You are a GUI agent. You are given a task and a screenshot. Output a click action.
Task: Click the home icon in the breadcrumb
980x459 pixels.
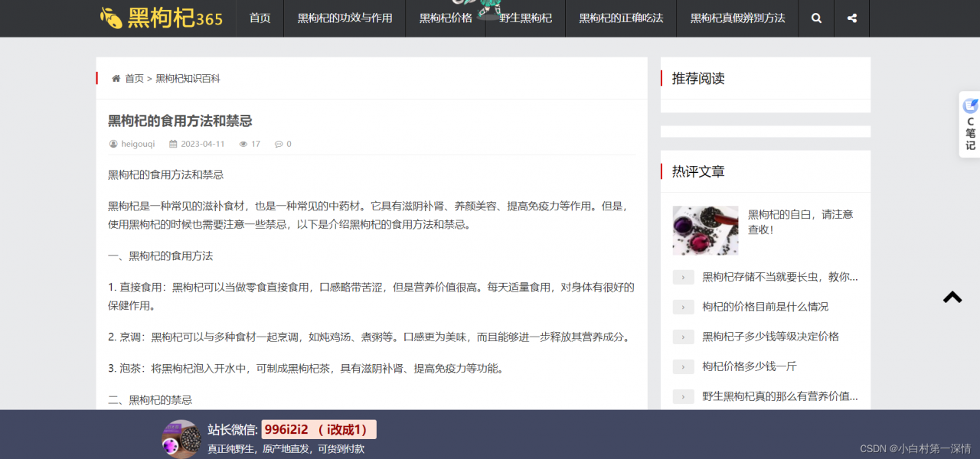[115, 78]
